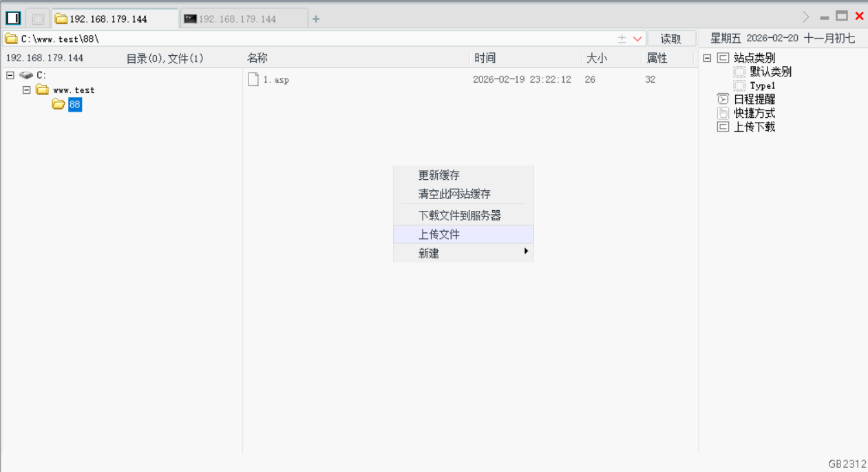Choose 更新缓存 from context menu
Screen dimensions: 868x472
(463, 175)
